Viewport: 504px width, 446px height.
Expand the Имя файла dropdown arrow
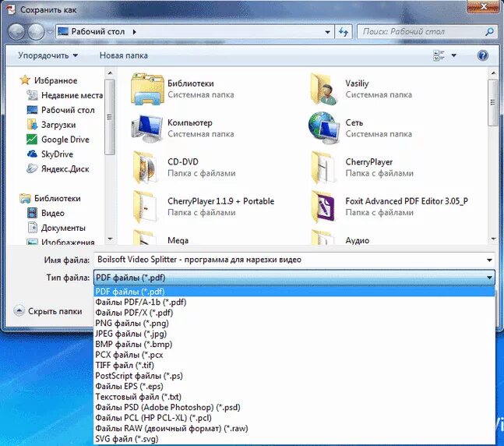coord(489,260)
